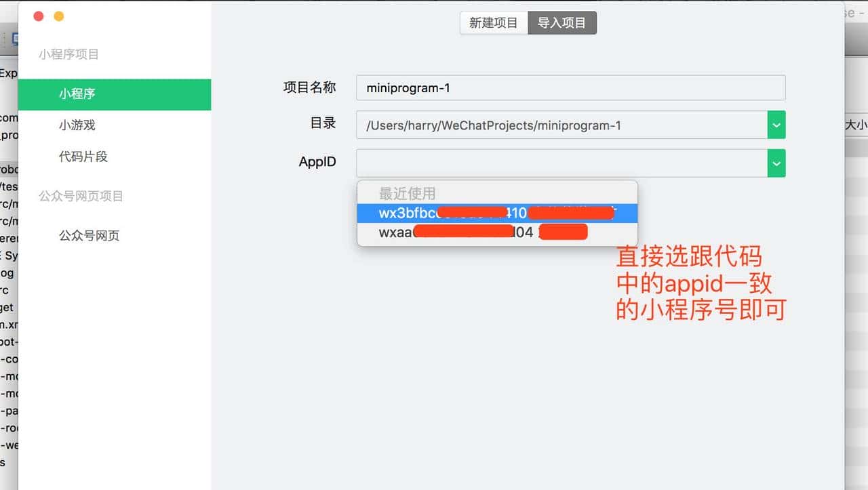Choose the wxaa AppID from the list

point(496,231)
